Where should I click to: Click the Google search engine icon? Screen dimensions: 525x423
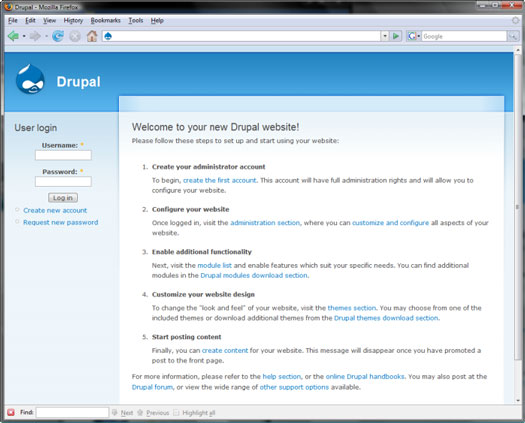point(412,36)
